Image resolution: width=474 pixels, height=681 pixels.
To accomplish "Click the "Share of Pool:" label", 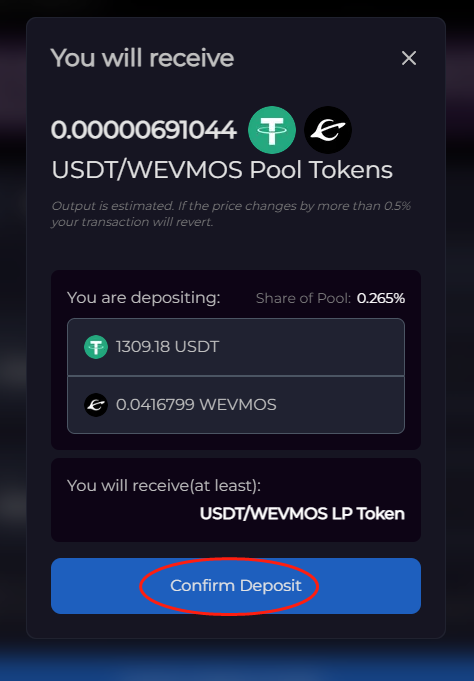I will click(x=303, y=298).
